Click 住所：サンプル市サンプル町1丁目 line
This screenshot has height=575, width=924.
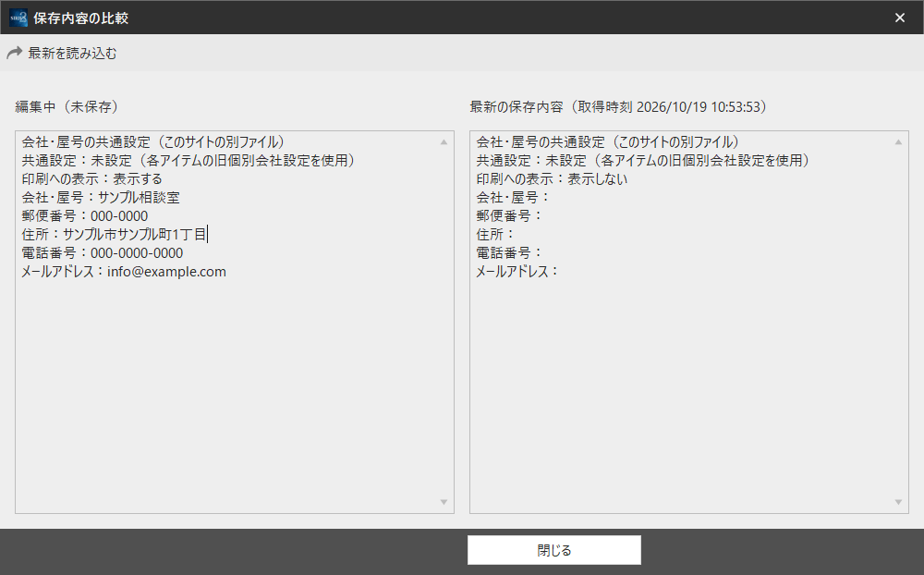115,234
